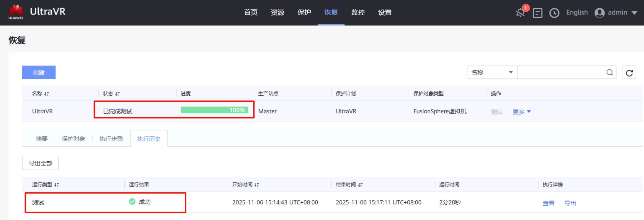This screenshot has width=644, height=220.
Task: Sort execution history by 结束时间
Action: (360, 185)
